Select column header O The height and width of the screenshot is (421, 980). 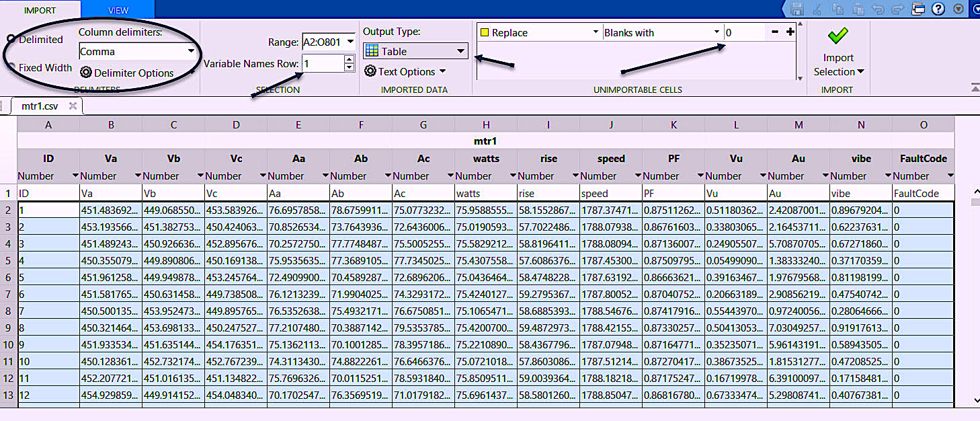pos(924,124)
